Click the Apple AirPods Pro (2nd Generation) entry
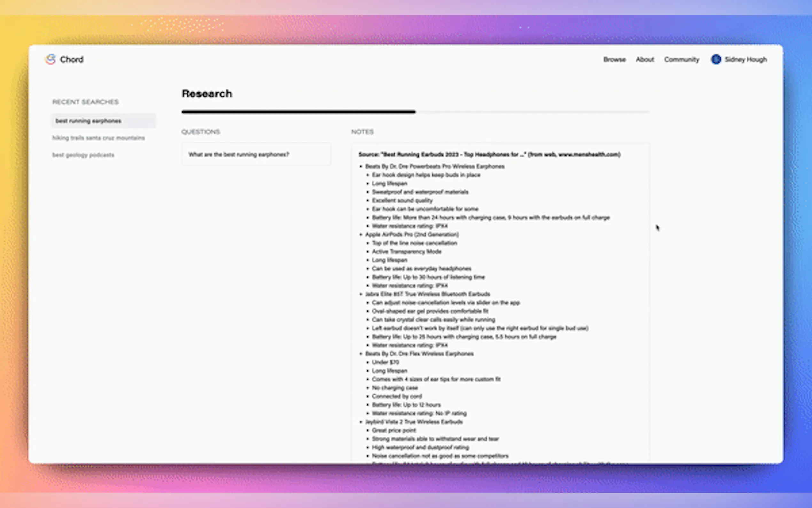The height and width of the screenshot is (508, 812). 412,234
